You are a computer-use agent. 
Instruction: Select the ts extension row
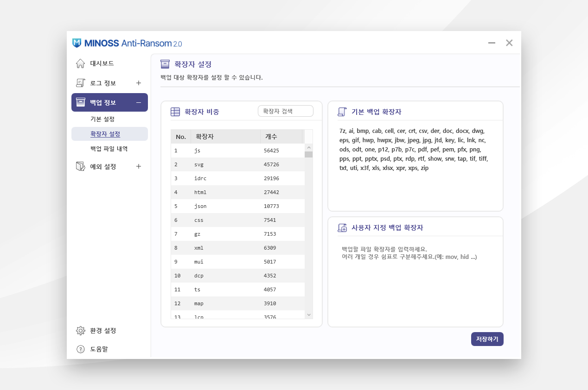click(238, 289)
